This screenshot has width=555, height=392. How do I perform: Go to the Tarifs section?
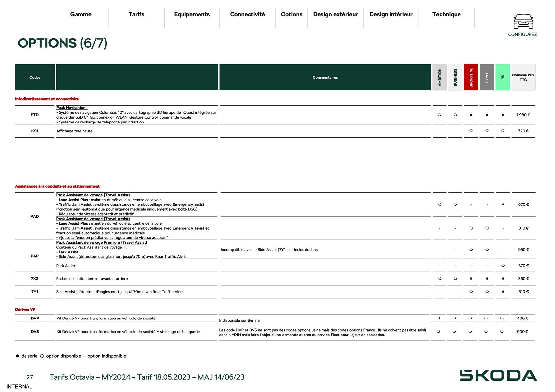pyautogui.click(x=136, y=14)
